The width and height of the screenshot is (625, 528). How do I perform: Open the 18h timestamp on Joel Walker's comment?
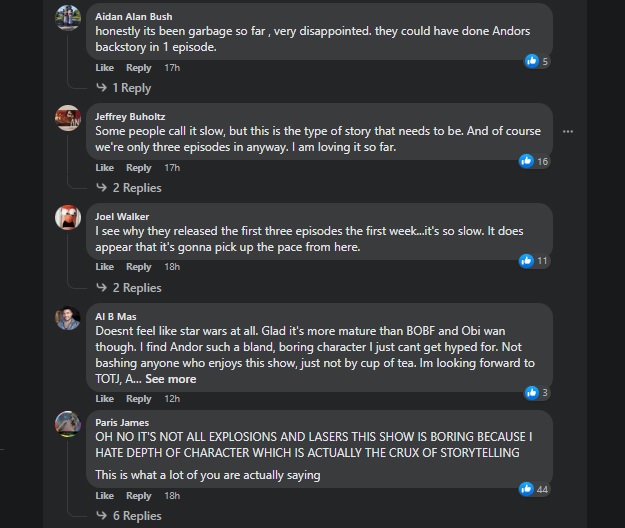pyautogui.click(x=171, y=267)
